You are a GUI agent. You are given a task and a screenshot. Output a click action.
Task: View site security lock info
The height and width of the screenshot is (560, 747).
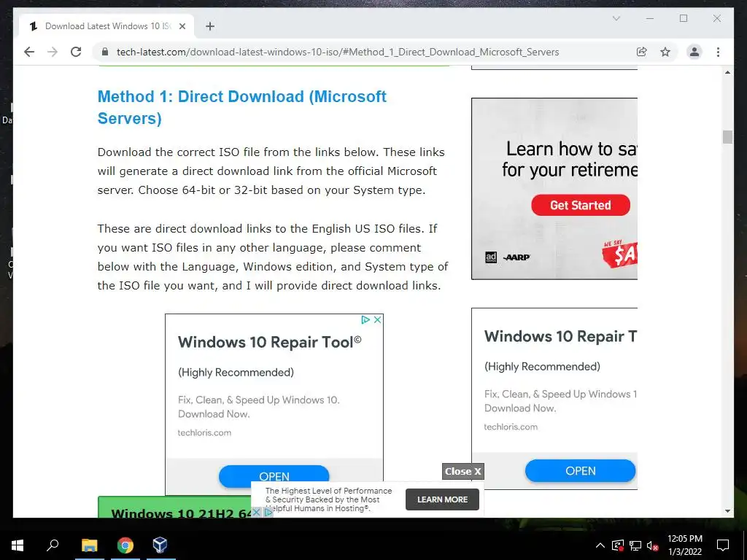(x=105, y=52)
